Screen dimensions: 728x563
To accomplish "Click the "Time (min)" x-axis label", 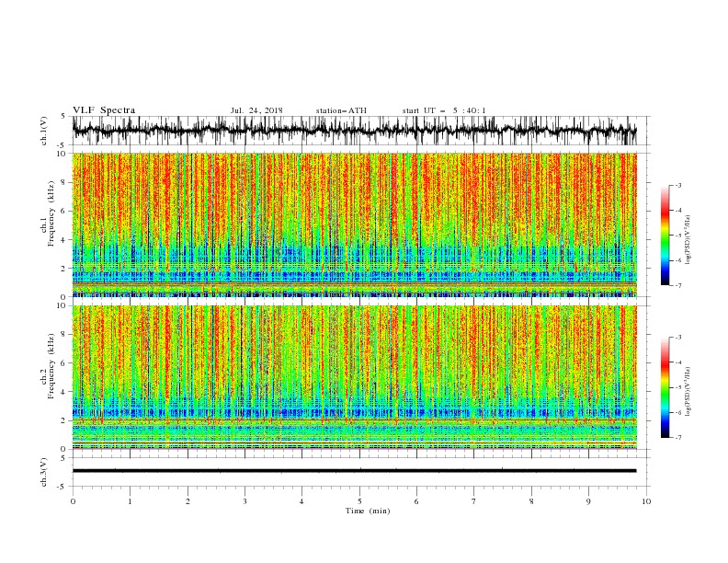I will [x=368, y=511].
